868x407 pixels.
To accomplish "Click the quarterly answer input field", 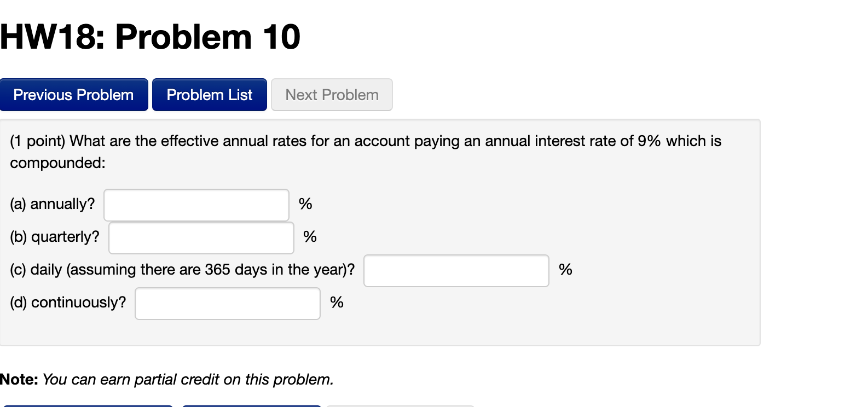I will click(x=200, y=237).
